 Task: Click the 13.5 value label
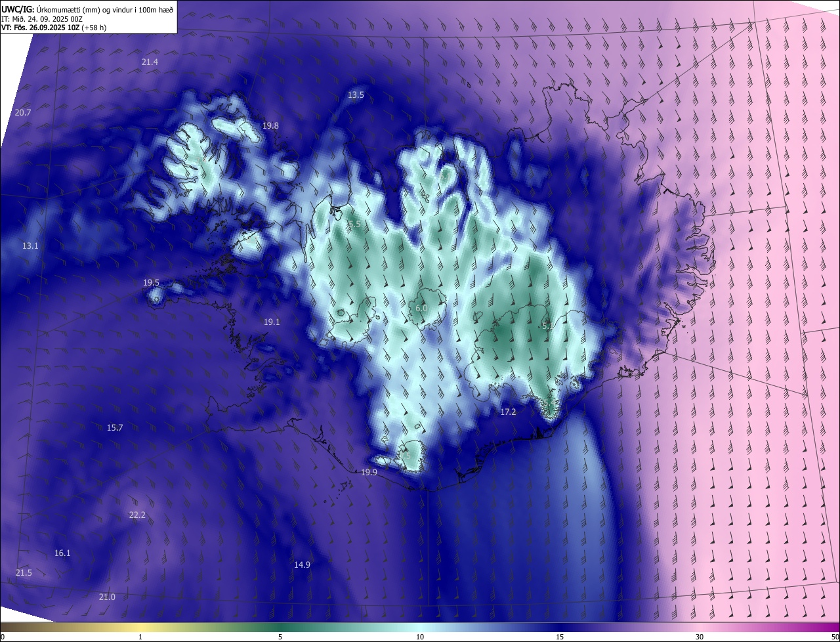(356, 95)
